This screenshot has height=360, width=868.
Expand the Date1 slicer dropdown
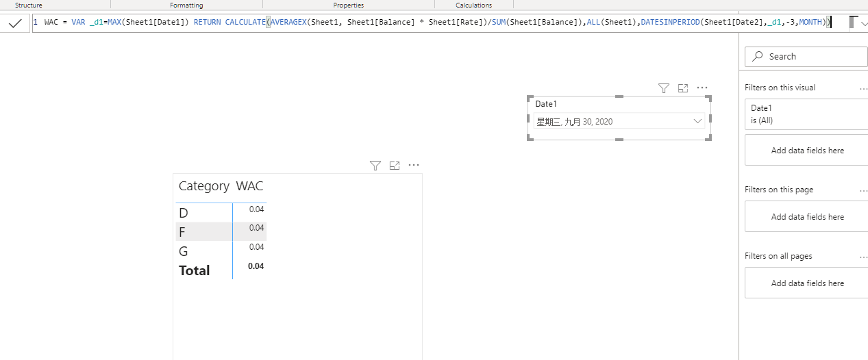[x=698, y=121]
